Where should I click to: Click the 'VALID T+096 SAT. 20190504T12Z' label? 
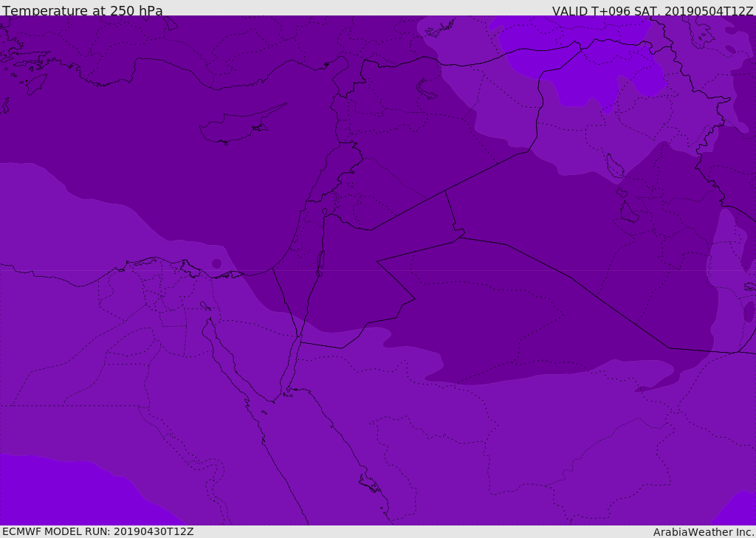[653, 10]
